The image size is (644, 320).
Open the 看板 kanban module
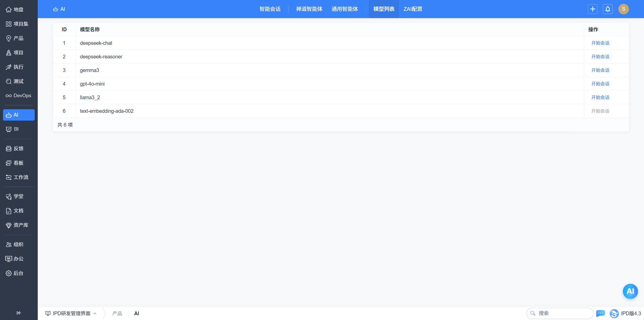[x=19, y=163]
